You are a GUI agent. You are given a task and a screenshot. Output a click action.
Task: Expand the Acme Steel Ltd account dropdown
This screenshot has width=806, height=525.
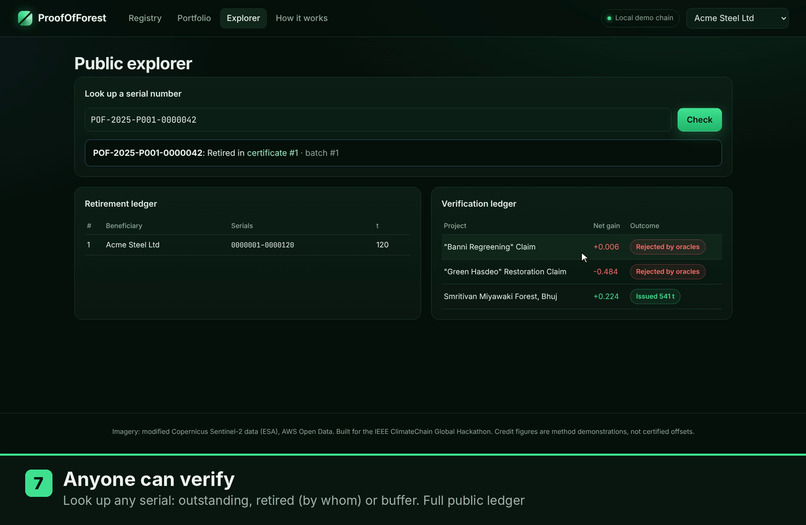[x=737, y=18]
